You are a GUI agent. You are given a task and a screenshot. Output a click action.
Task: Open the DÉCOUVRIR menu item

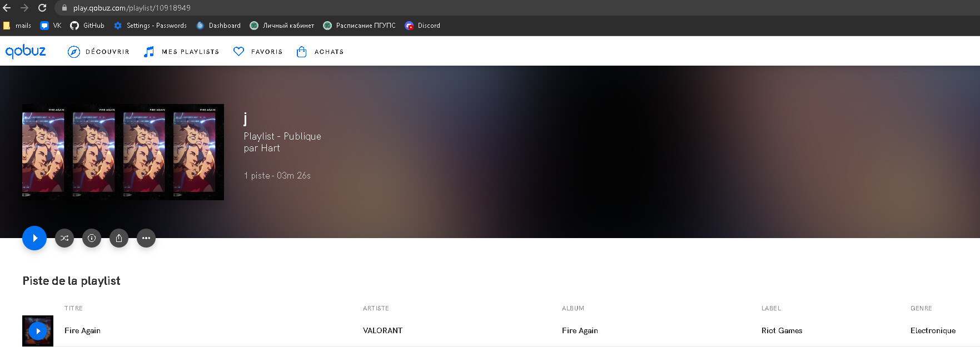pos(107,52)
